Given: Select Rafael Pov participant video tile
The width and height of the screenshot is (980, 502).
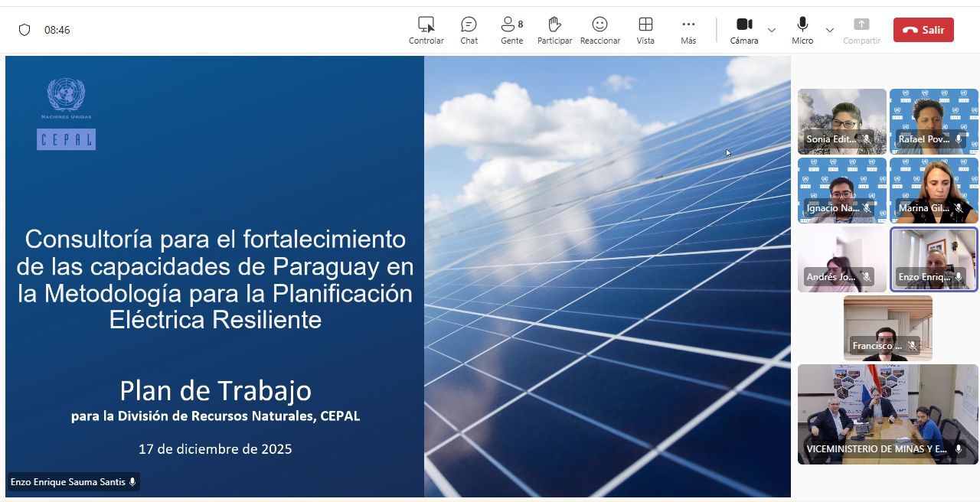Looking at the screenshot, I should (x=933, y=121).
